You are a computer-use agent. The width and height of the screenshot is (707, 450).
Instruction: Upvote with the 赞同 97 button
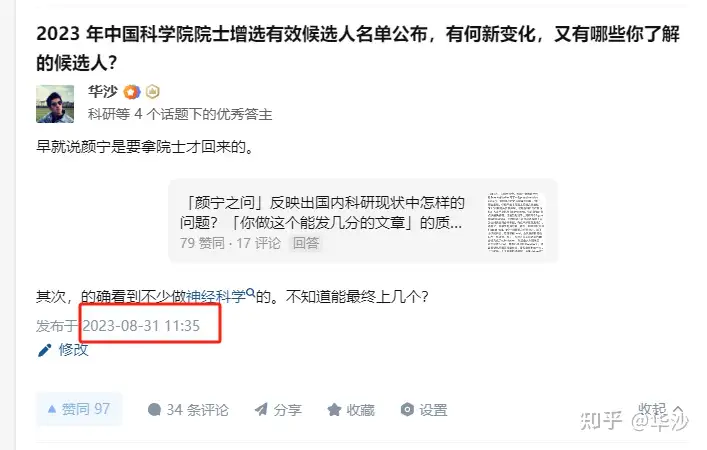pyautogui.click(x=79, y=409)
